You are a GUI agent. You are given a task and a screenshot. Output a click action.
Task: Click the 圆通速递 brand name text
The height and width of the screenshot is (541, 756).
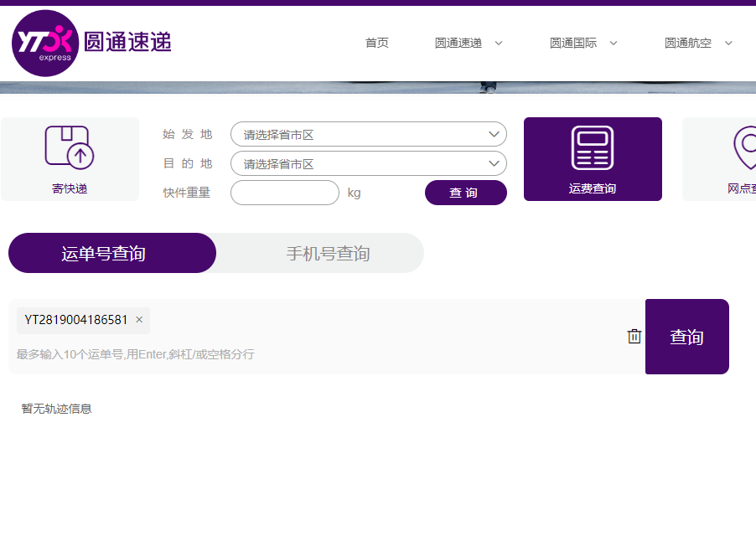(x=127, y=42)
